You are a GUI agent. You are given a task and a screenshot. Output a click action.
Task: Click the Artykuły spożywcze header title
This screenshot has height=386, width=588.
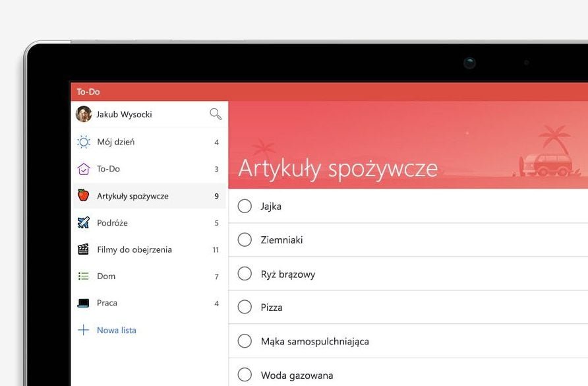pyautogui.click(x=338, y=169)
